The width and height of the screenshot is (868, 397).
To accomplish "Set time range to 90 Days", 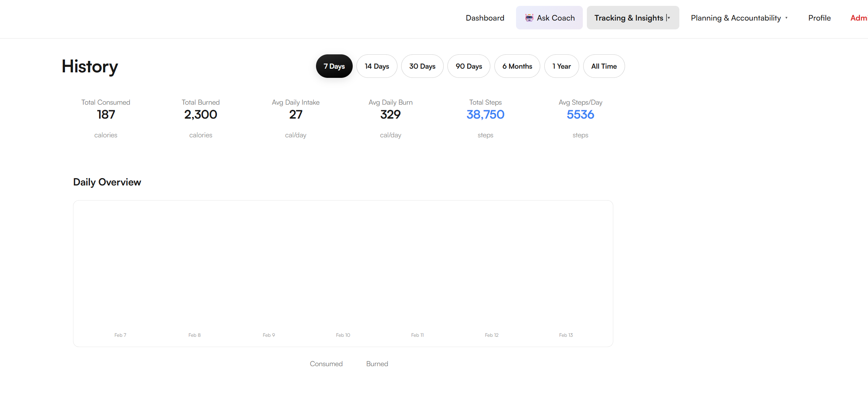I will [x=469, y=66].
